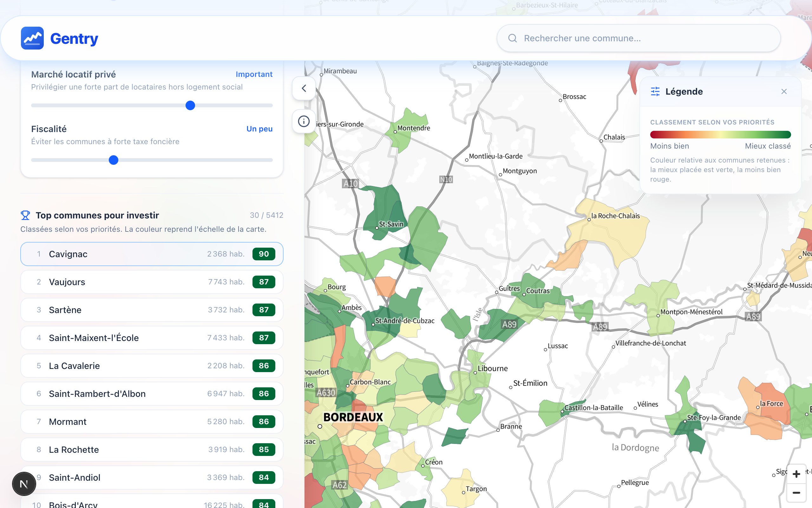Collapse the sidebar with the left chevron
The height and width of the screenshot is (508, 812).
pos(304,88)
